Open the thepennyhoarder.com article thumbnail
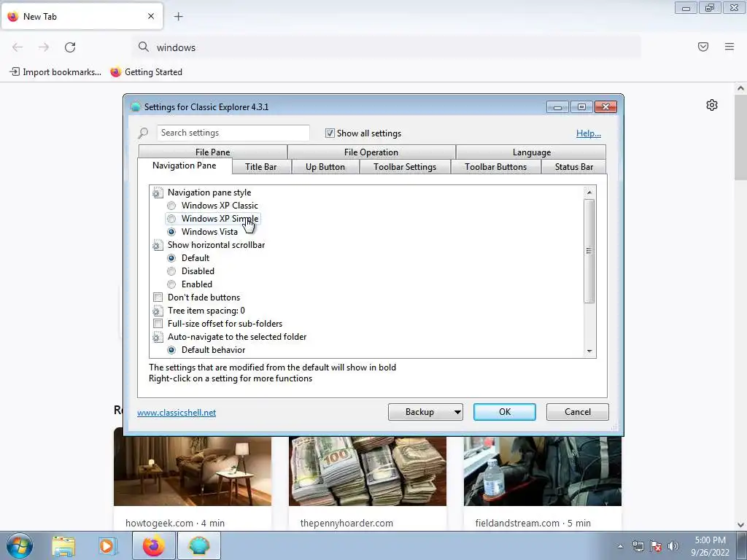This screenshot has width=747, height=560. [x=368, y=472]
